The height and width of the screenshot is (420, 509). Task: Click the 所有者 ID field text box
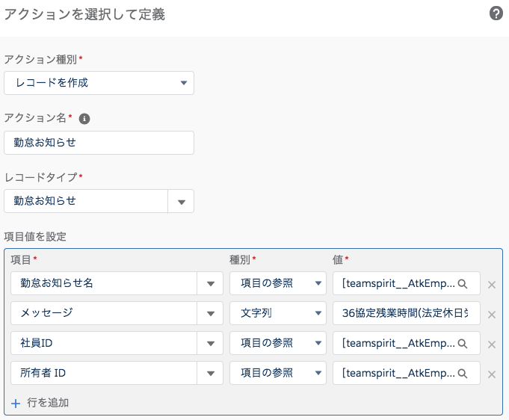[104, 373]
